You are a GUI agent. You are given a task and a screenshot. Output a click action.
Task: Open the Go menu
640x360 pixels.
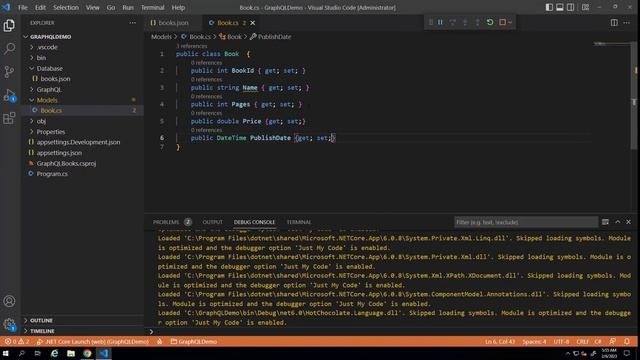point(111,7)
